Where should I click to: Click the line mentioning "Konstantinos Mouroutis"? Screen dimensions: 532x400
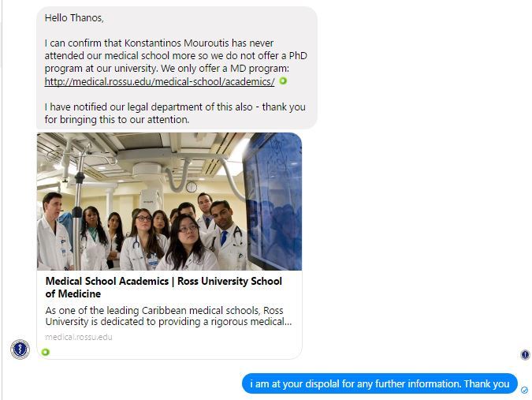tap(158, 43)
